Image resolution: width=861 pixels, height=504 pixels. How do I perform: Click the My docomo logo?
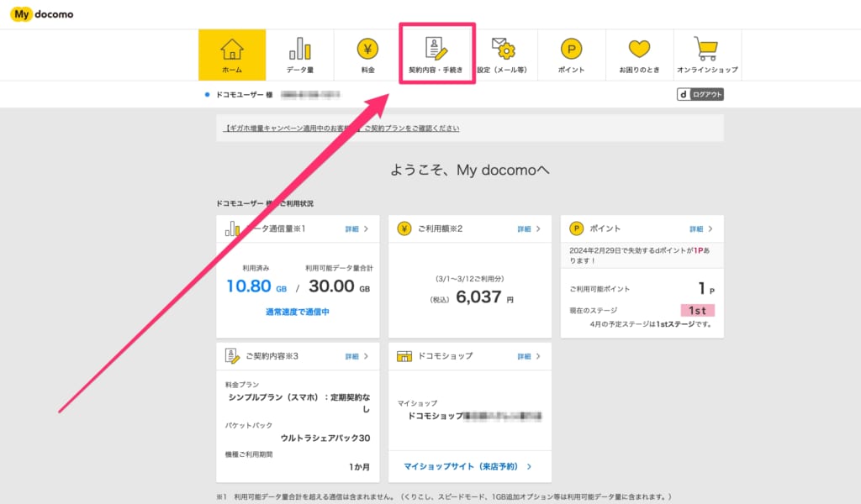point(42,14)
